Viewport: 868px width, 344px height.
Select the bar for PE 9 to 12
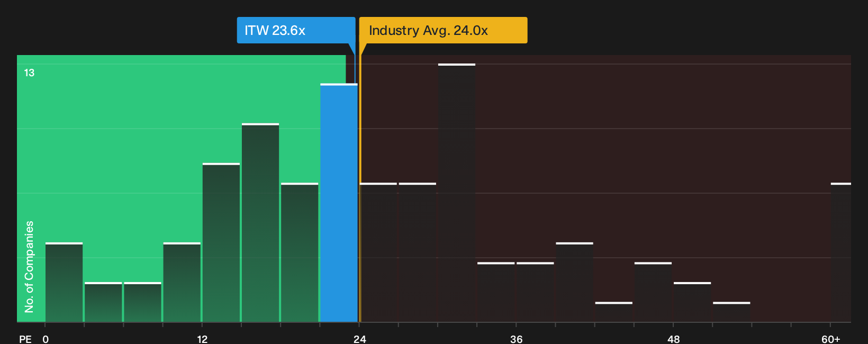tap(182, 282)
